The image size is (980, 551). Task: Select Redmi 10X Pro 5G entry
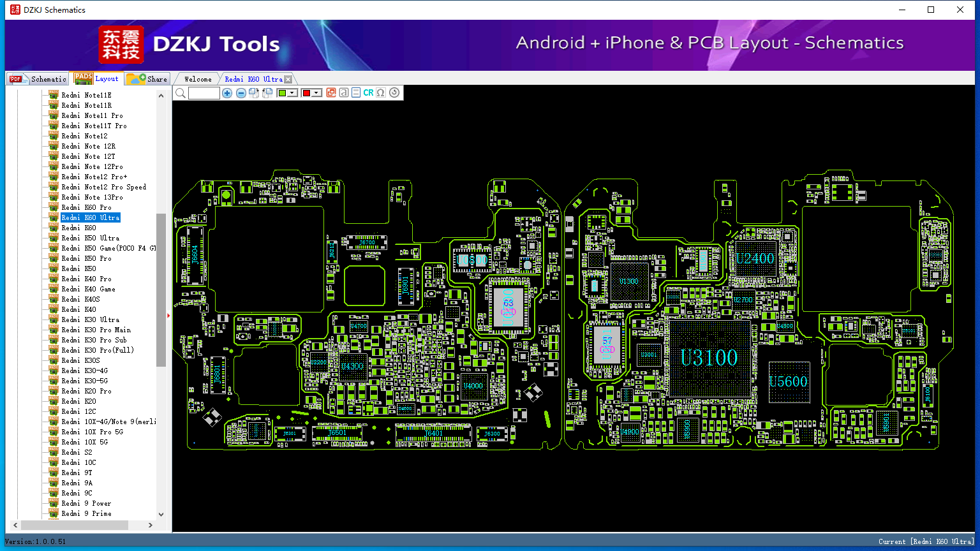point(92,432)
